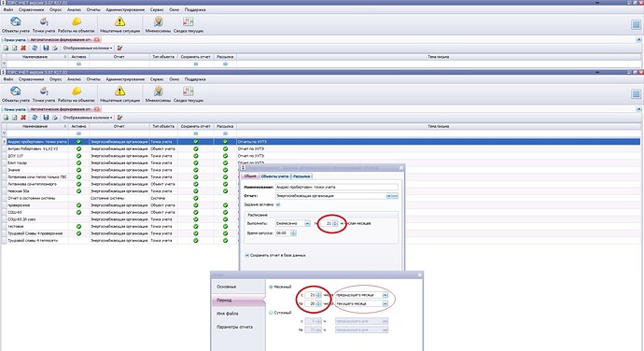
Task: Open Сводка текущих icon in lower window
Action: [x=189, y=94]
